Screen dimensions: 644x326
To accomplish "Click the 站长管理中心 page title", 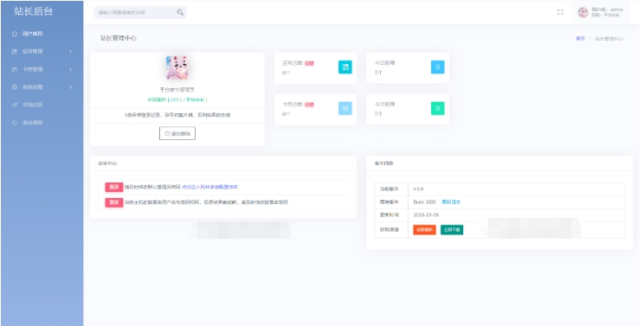I will 119,38.
